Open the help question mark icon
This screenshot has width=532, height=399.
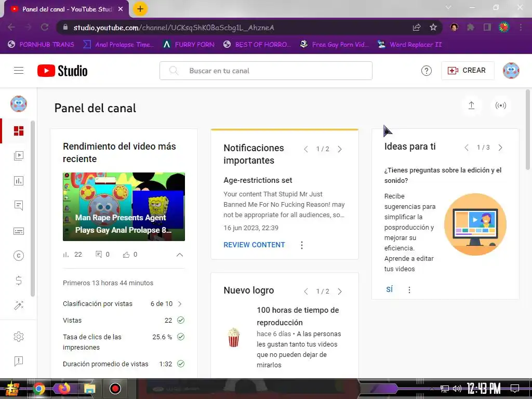(426, 71)
